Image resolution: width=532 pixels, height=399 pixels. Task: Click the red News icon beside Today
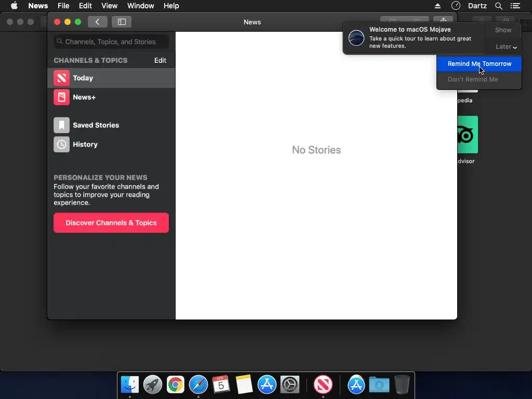click(x=61, y=78)
